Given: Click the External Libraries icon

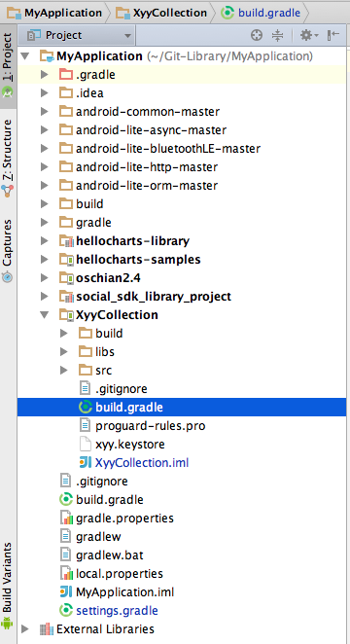Looking at the screenshot, I should point(47,628).
